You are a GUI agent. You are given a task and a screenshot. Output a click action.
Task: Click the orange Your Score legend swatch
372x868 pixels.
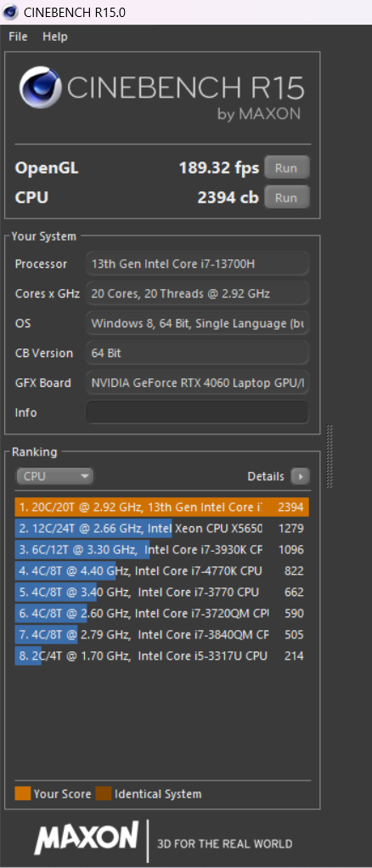[23, 794]
